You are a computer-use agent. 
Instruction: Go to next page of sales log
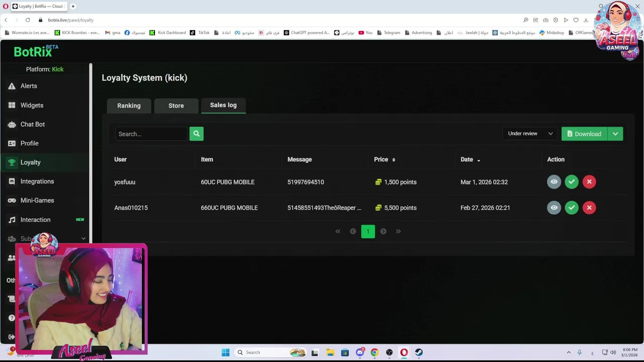(383, 231)
